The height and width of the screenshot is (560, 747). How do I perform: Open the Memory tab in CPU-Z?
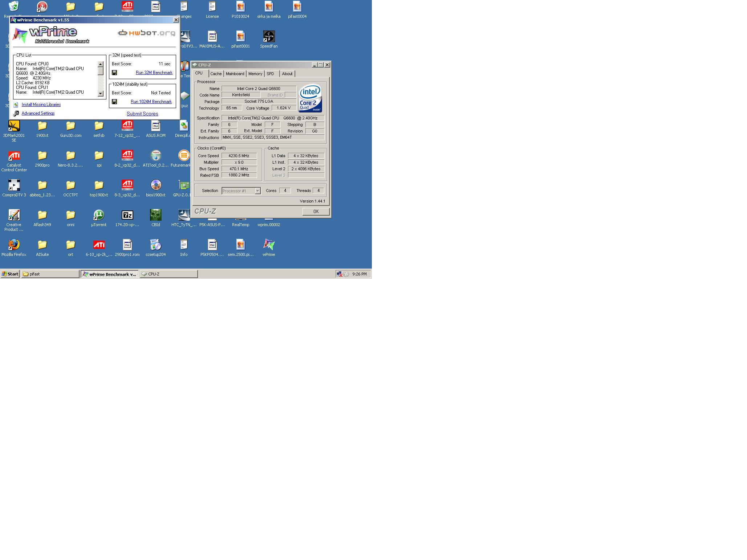255,74
